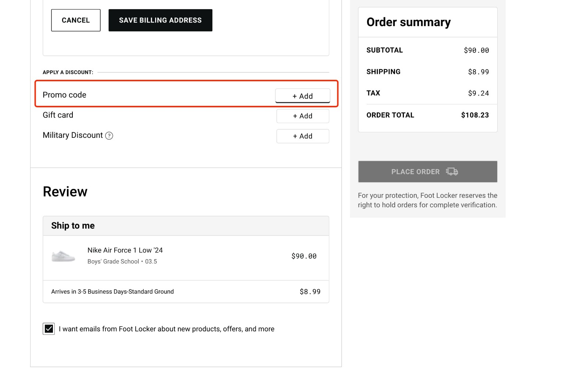Open the Military Discount help tooltip icon
Viewport: 588px width, 380px height.
tap(109, 136)
